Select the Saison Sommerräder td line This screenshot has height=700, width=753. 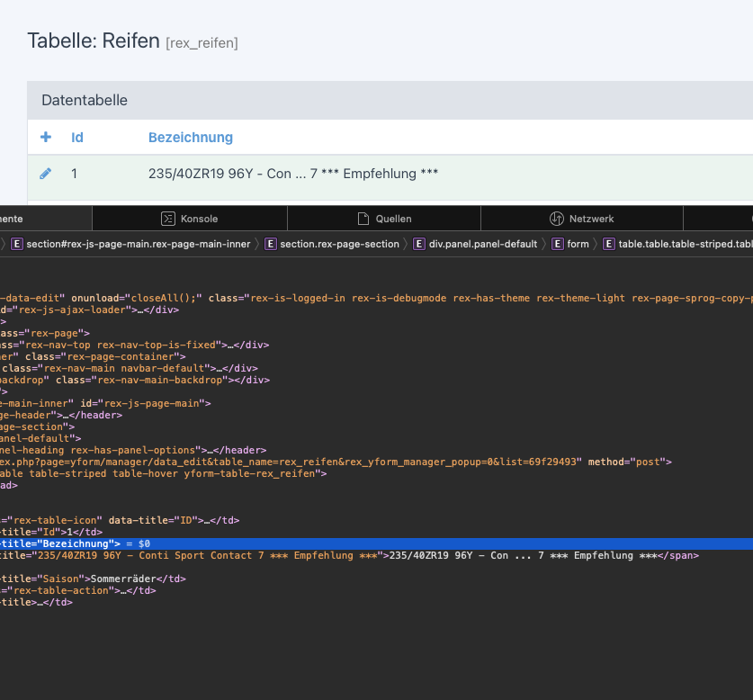pos(94,579)
